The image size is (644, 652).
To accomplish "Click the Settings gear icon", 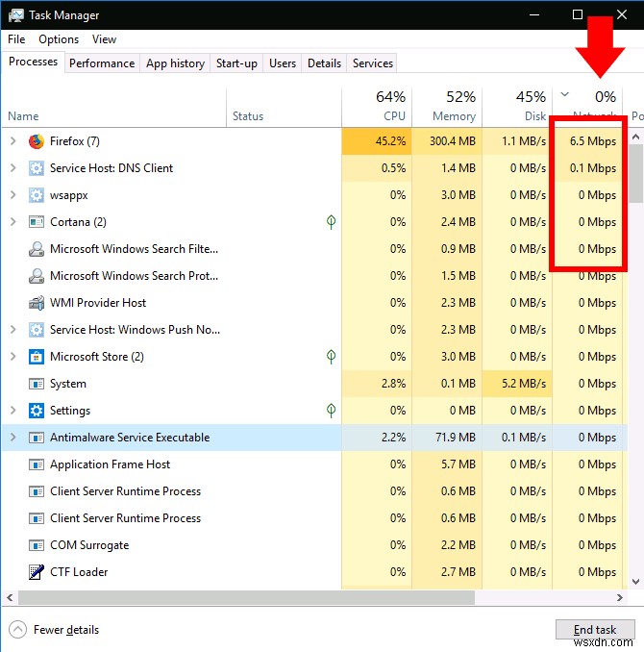I will click(x=37, y=411).
